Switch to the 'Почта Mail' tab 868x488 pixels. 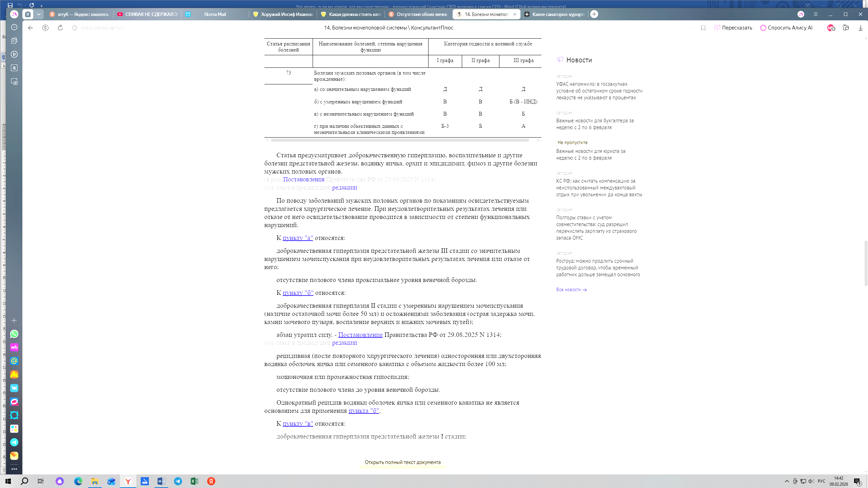(x=215, y=14)
